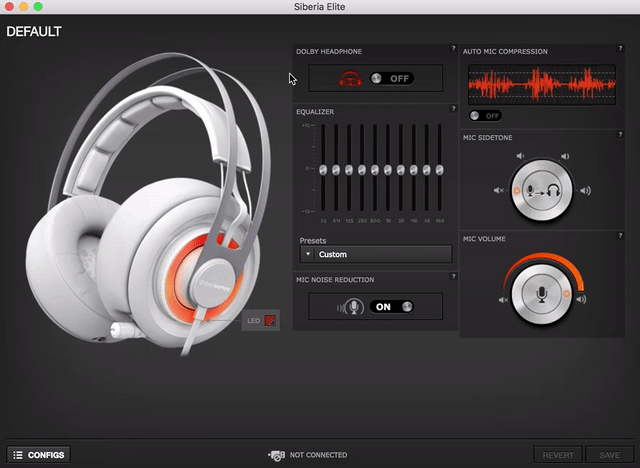Click the red Dolby Headphone icon
This screenshot has height=468, width=640.
tap(350, 78)
